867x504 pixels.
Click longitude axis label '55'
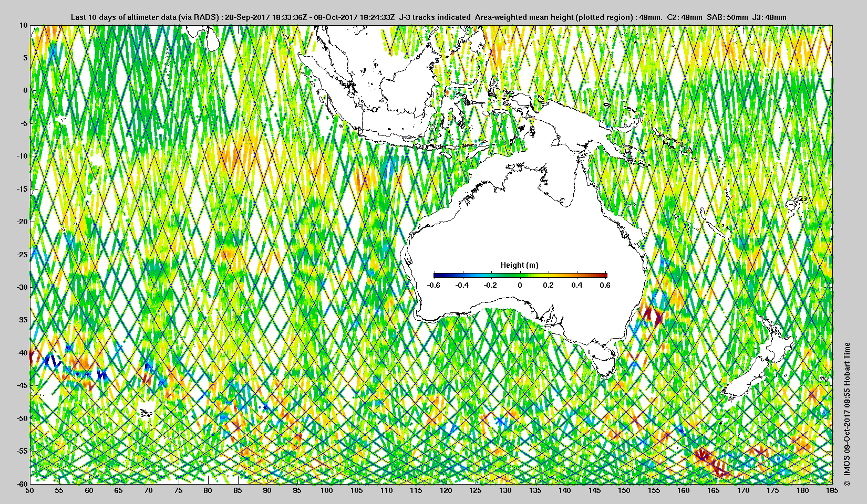coord(60,490)
